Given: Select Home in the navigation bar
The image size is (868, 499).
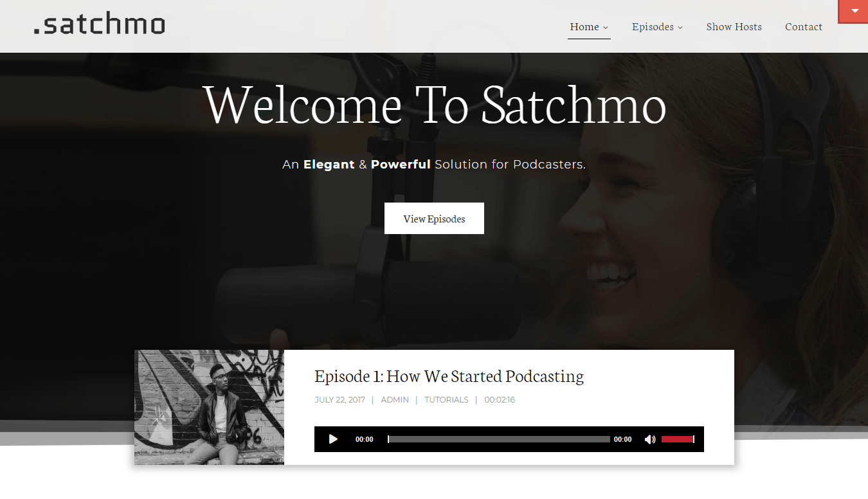Looking at the screenshot, I should coord(584,26).
